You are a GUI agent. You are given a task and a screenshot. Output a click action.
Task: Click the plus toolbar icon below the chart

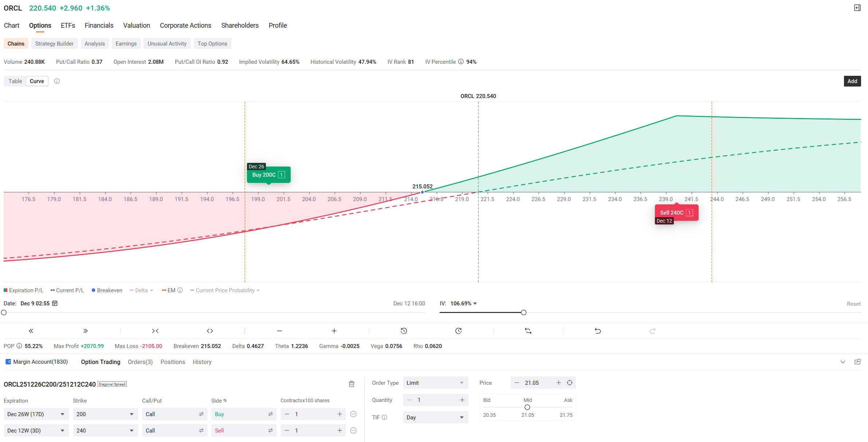pos(334,331)
